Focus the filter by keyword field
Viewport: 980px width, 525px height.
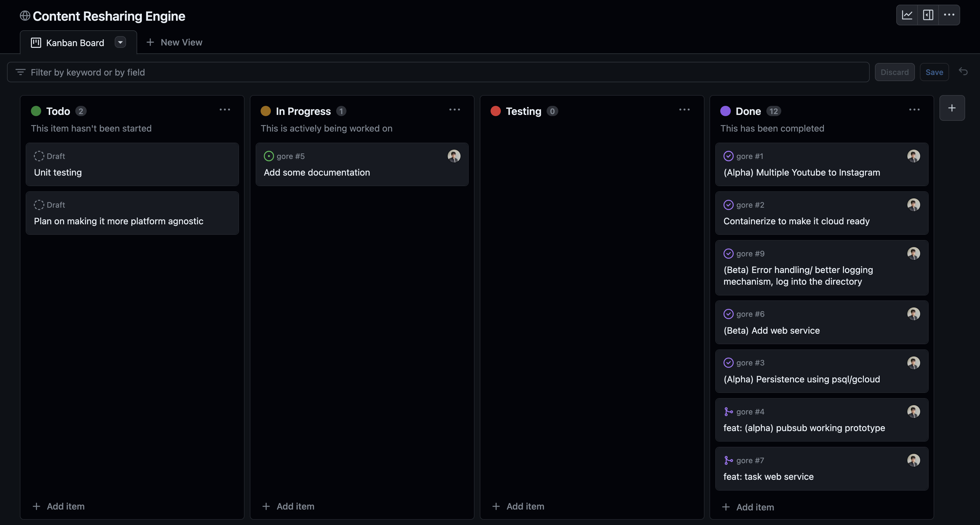pyautogui.click(x=437, y=72)
